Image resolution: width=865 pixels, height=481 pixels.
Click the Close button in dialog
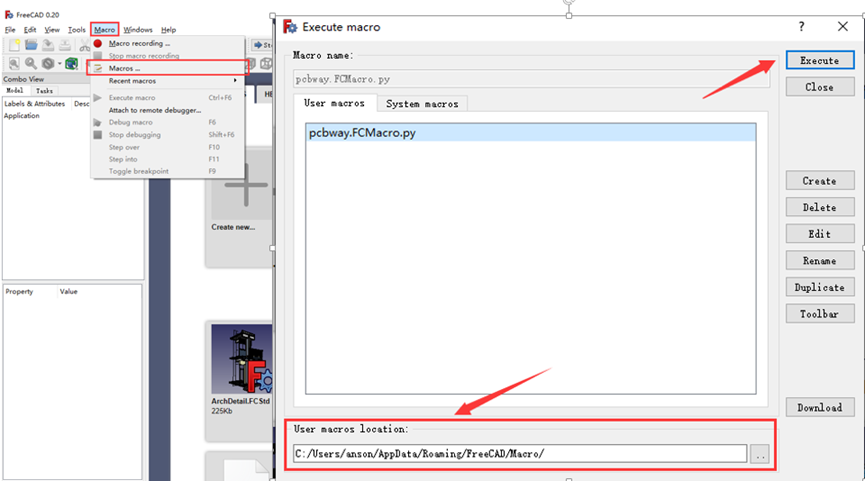click(820, 87)
